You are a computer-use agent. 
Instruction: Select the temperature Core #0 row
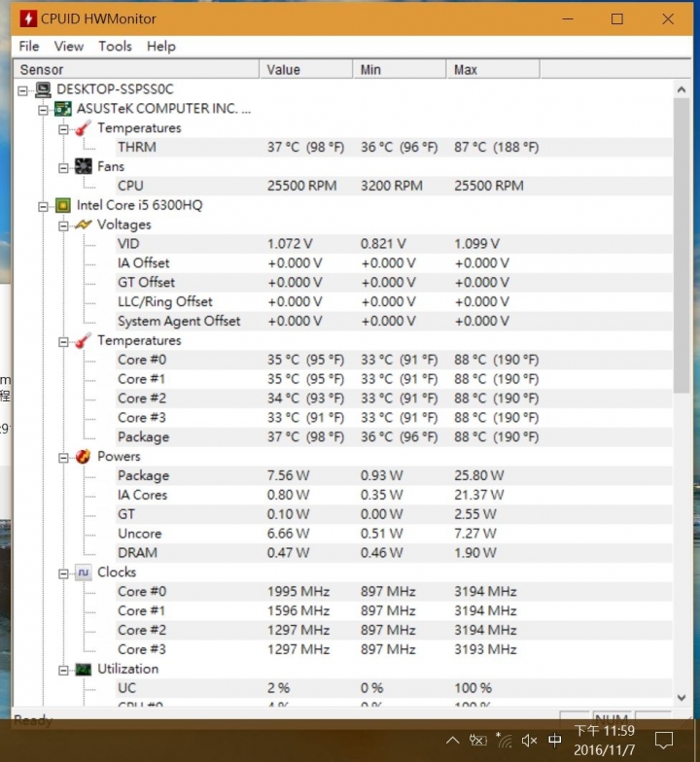394,360
